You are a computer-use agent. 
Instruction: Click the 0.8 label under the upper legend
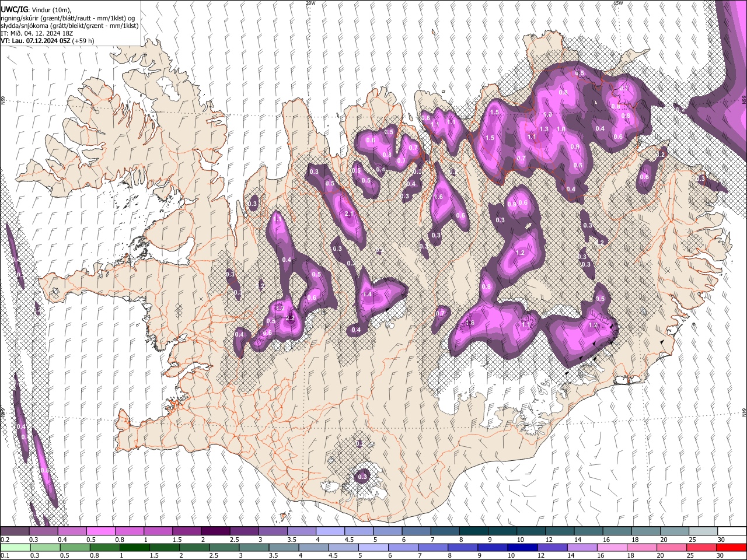(x=120, y=540)
